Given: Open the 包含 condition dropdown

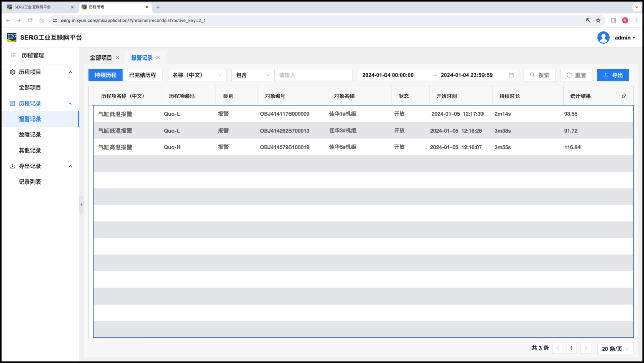Looking at the screenshot, I should (x=252, y=75).
